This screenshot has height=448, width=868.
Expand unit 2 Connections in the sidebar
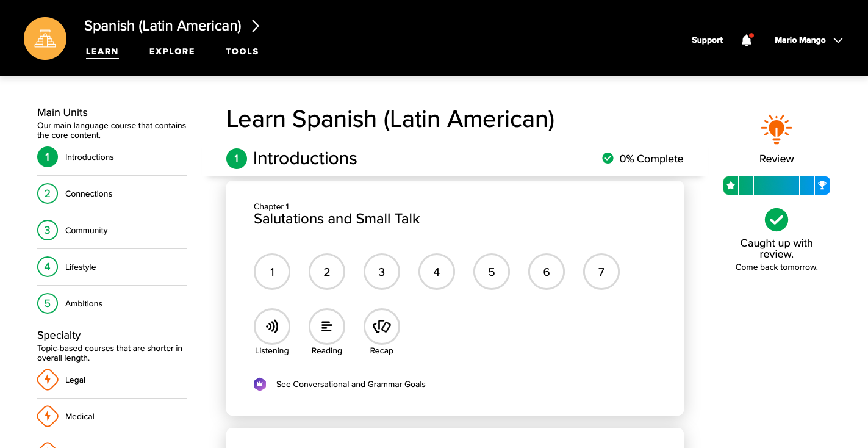pyautogui.click(x=88, y=193)
